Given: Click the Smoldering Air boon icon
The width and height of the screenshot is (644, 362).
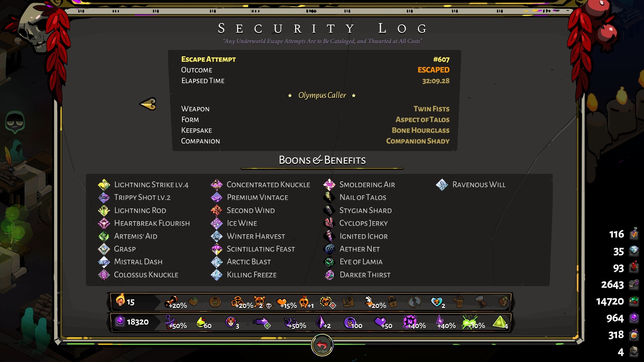Looking at the screenshot, I should click(329, 184).
